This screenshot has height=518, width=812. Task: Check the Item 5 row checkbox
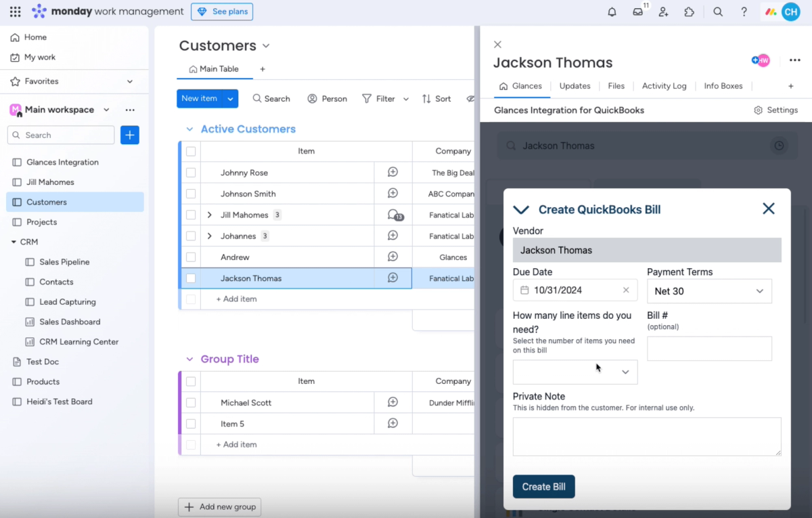pos(191,423)
